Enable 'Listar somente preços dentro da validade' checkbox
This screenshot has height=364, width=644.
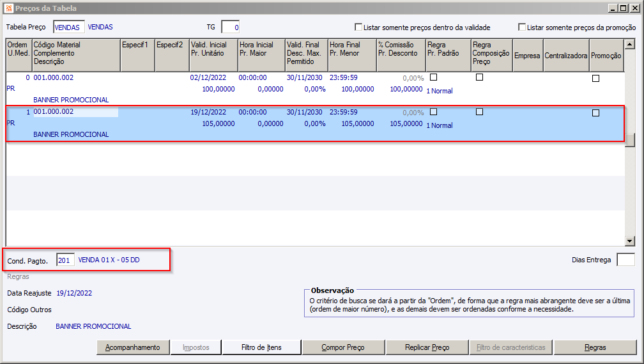pos(358,28)
